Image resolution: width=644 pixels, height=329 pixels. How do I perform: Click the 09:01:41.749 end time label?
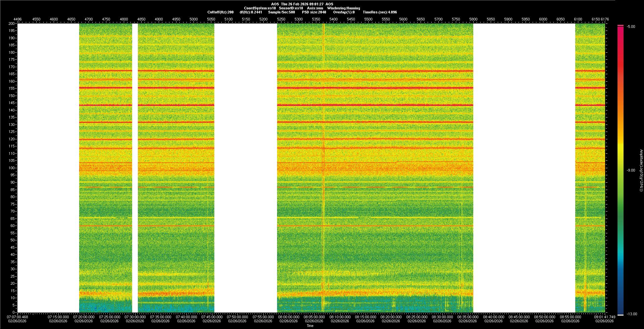point(604,317)
